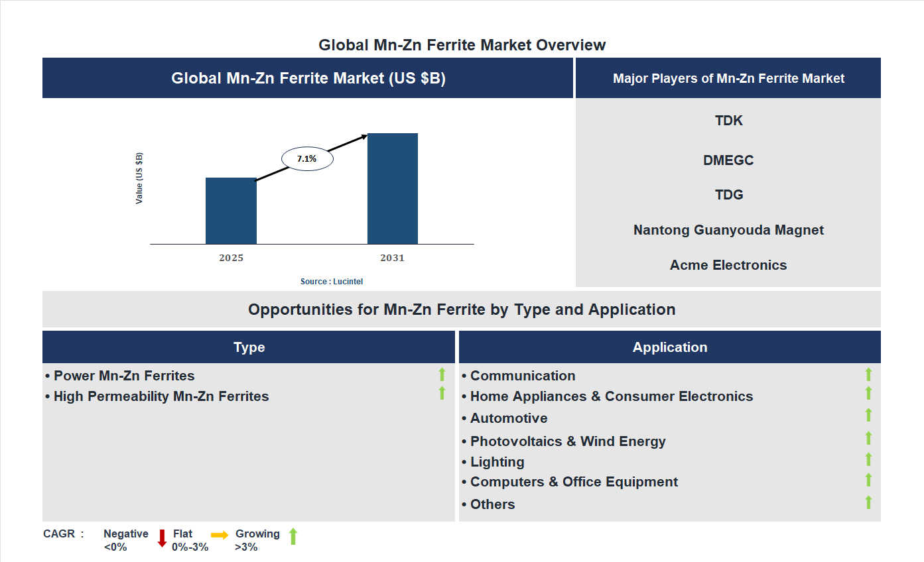Viewport: 924px width, 562px height.
Task: Click the TDK company entry
Action: (728, 121)
